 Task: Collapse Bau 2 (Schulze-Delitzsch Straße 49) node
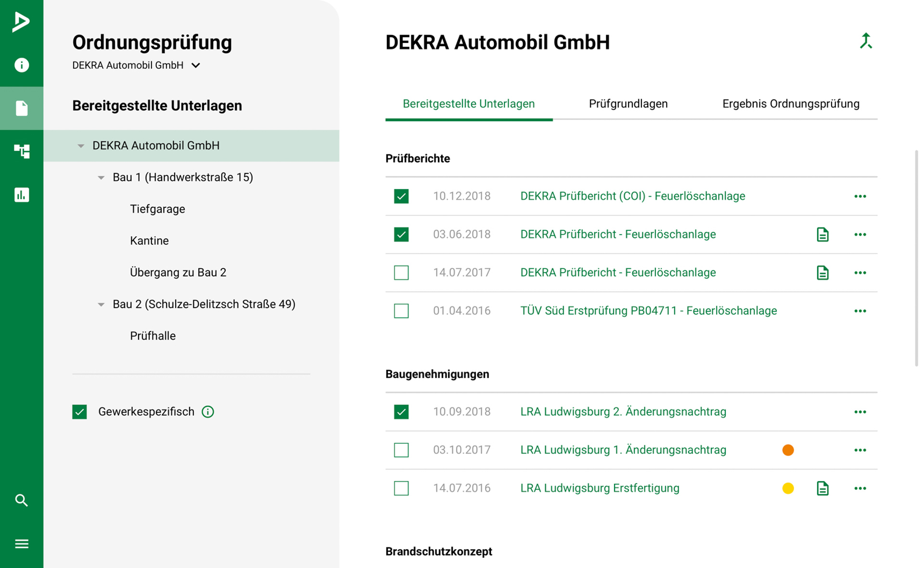(101, 304)
